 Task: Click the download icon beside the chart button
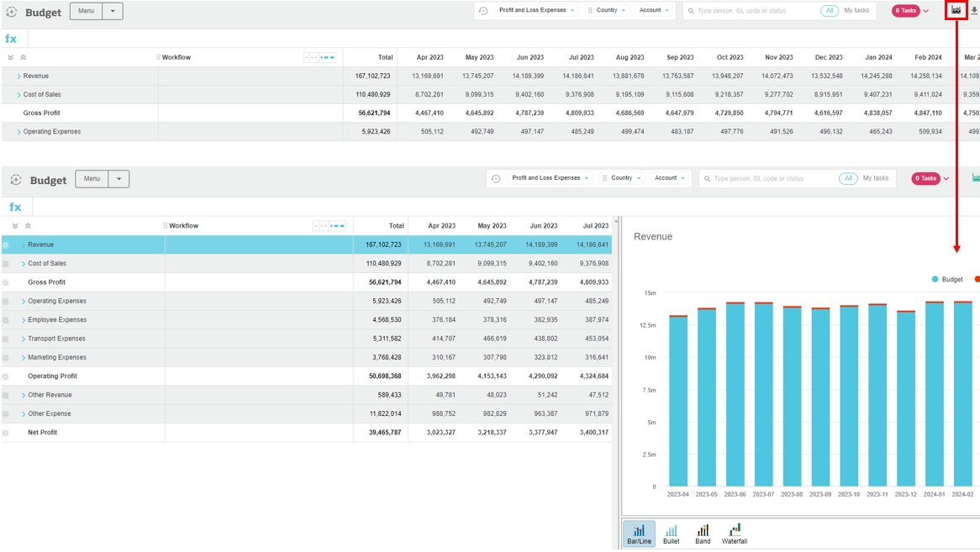tap(974, 10)
